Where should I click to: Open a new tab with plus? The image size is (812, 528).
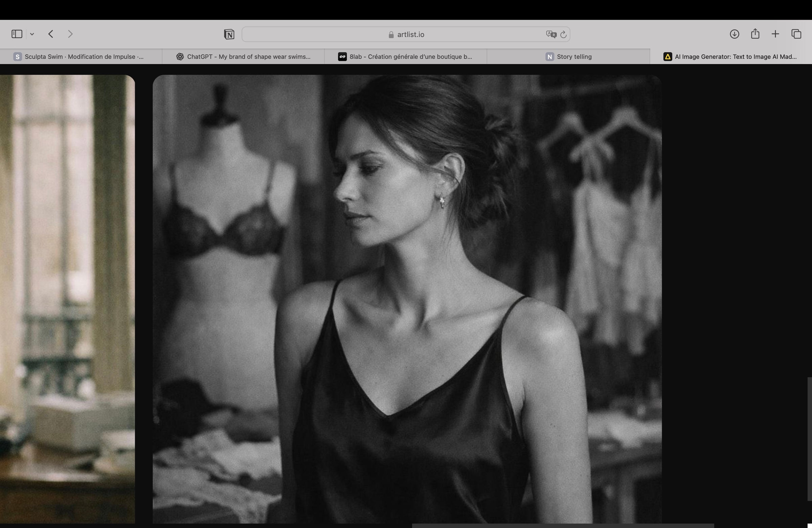click(775, 34)
